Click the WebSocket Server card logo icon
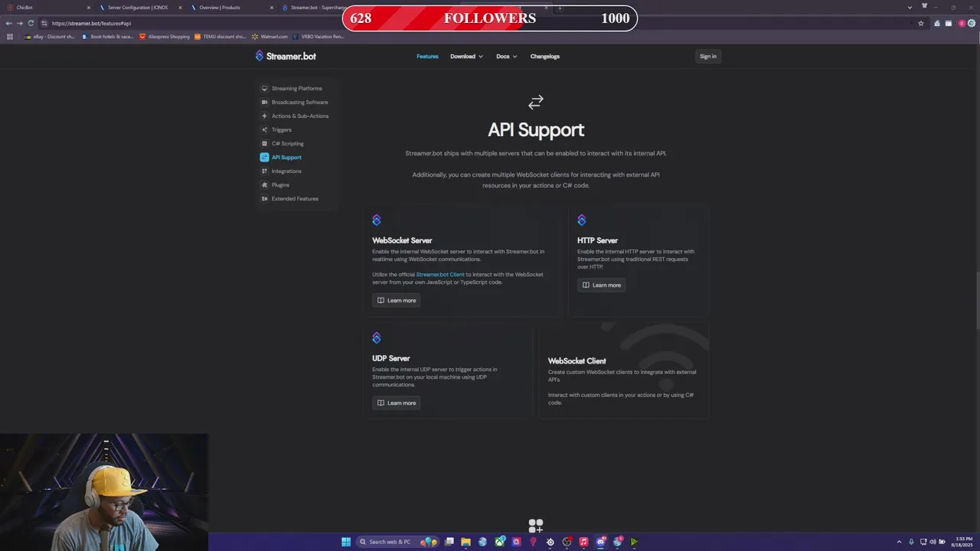This screenshot has height=551, width=980. (377, 220)
